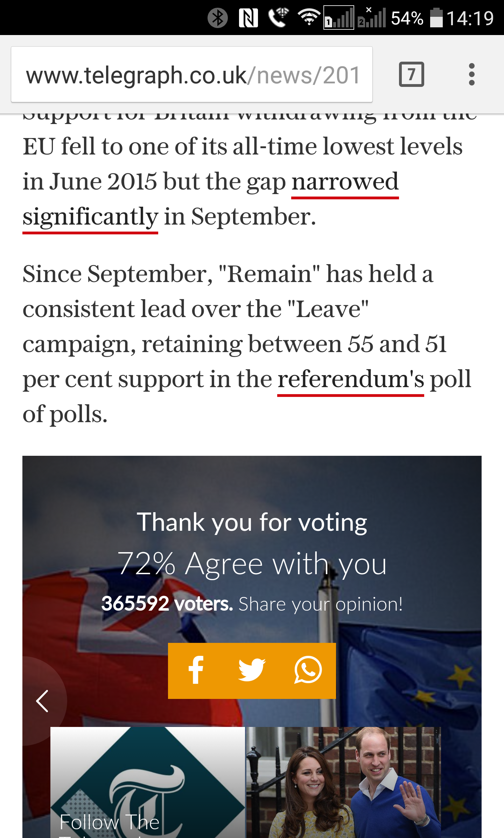Tap the Wi-Fi calling phone icon
The width and height of the screenshot is (504, 838).
click(278, 18)
